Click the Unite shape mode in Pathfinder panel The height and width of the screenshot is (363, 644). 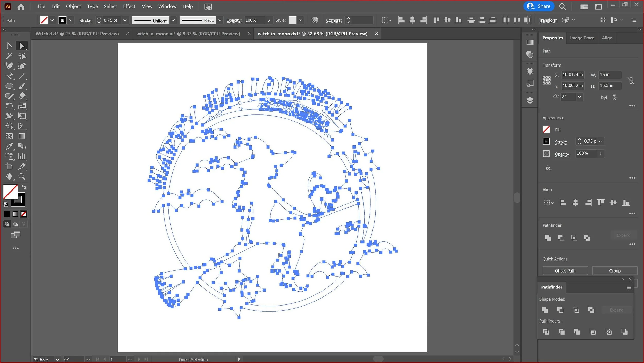point(545,310)
